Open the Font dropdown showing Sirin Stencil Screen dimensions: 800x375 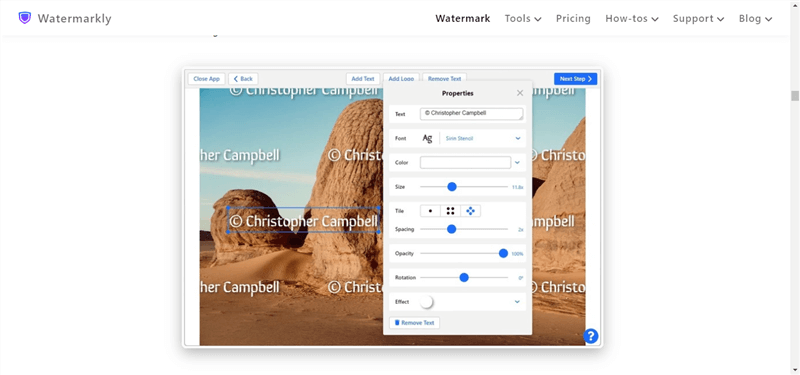[x=483, y=138]
